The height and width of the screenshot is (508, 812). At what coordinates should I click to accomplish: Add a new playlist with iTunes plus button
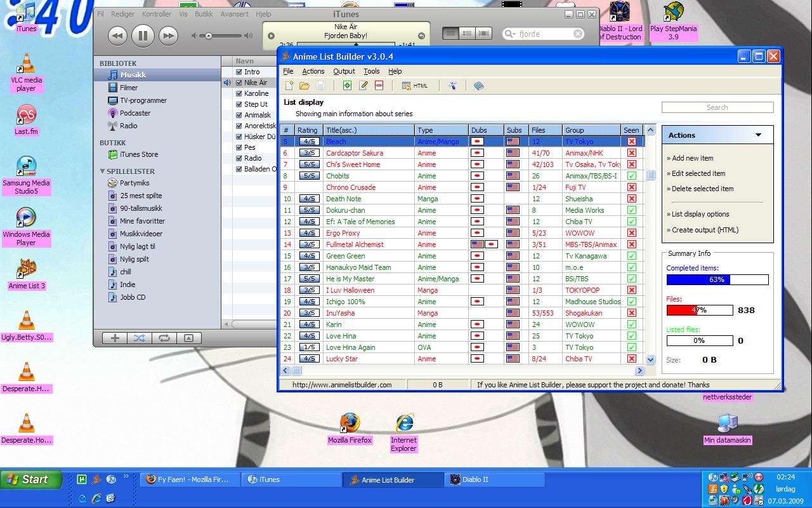pyautogui.click(x=115, y=338)
